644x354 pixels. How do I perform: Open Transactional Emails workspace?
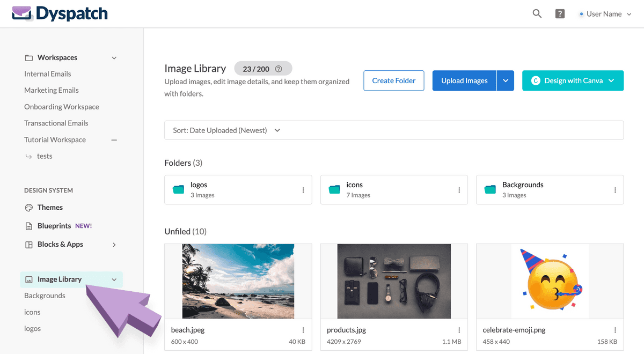click(x=56, y=123)
